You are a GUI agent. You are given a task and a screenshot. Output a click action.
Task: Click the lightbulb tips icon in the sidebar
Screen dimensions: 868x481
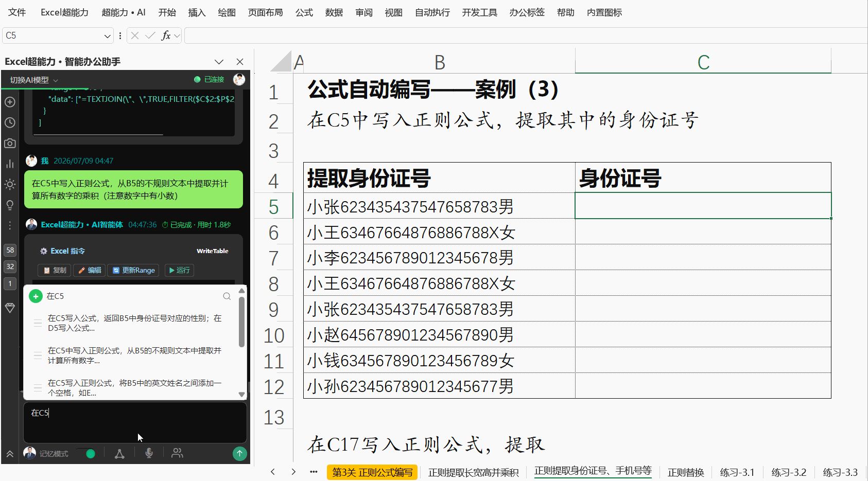(x=10, y=205)
